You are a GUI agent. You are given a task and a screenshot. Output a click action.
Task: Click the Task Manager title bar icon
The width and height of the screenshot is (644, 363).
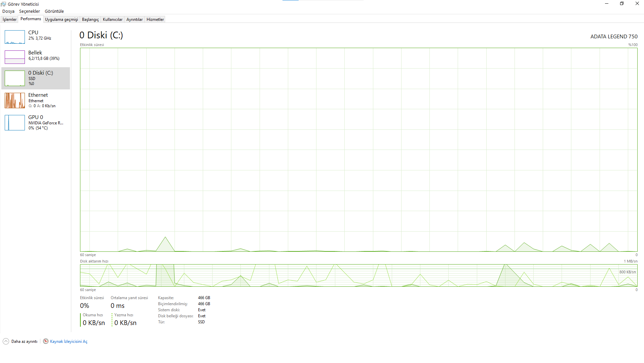click(x=3, y=4)
